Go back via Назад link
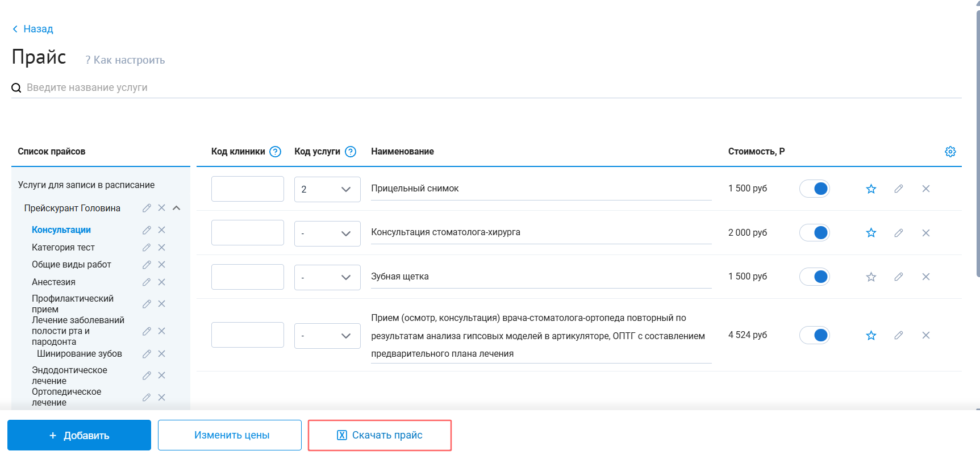980x455 pixels. [32, 29]
